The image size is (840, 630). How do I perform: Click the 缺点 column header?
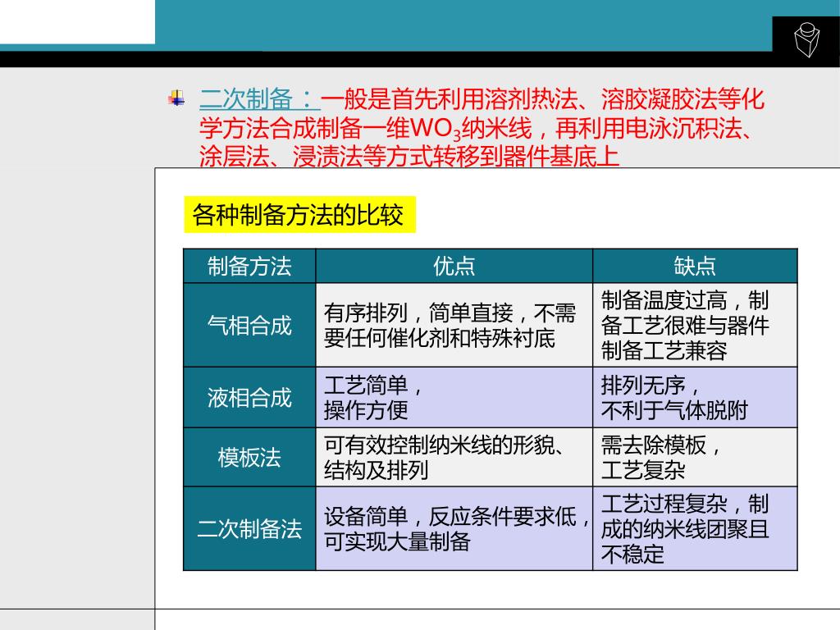pos(695,266)
